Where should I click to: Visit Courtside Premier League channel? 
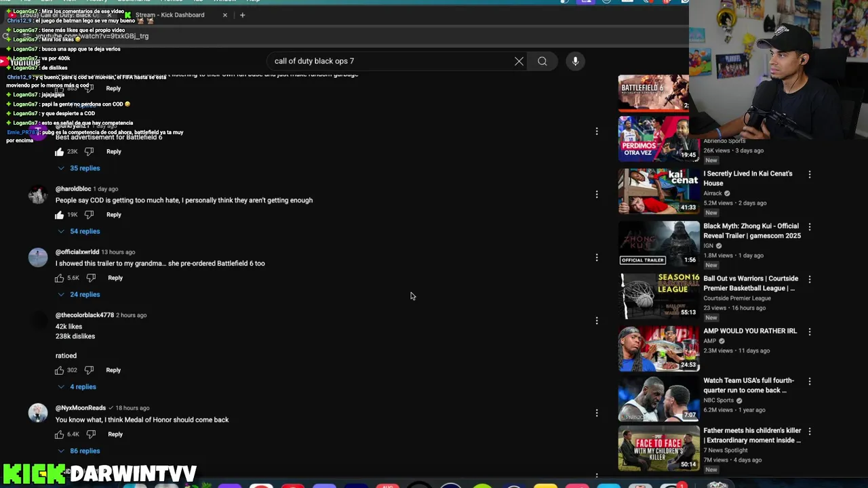pos(737,298)
